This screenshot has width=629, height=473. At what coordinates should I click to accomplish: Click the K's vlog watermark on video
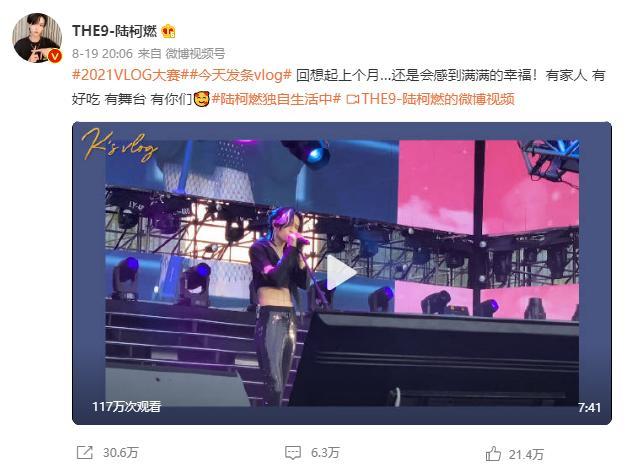click(120, 145)
